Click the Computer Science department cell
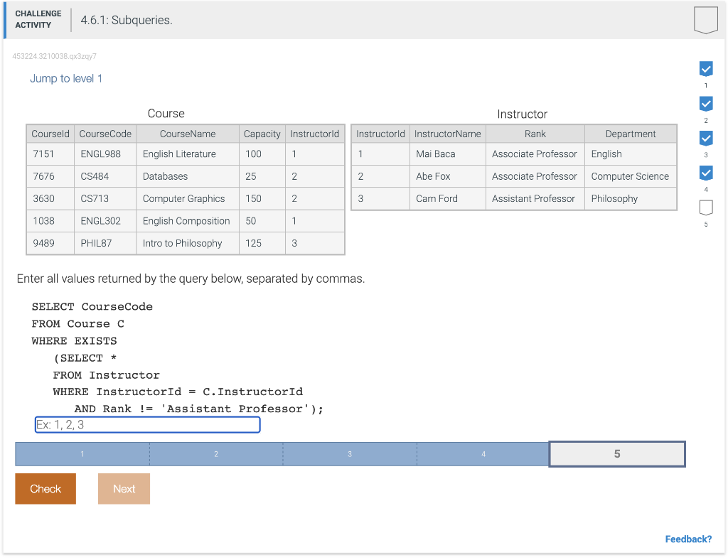 [631, 176]
